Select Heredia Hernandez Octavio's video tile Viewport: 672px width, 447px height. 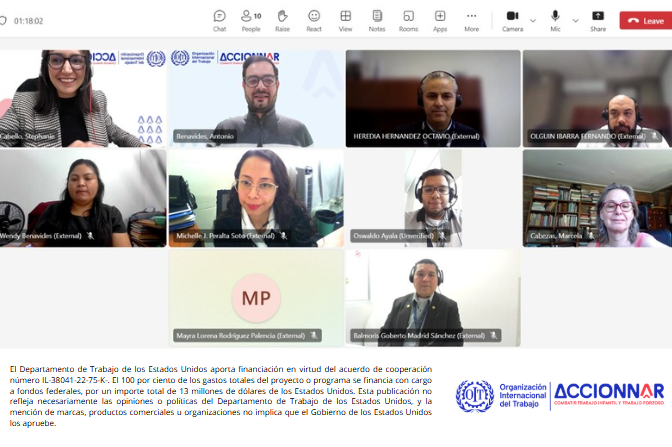pos(433,99)
